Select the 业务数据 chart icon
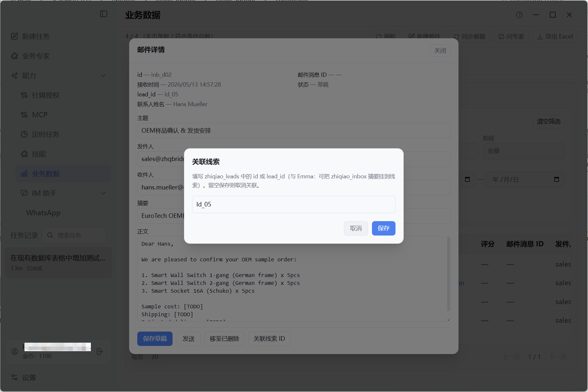 [24, 173]
